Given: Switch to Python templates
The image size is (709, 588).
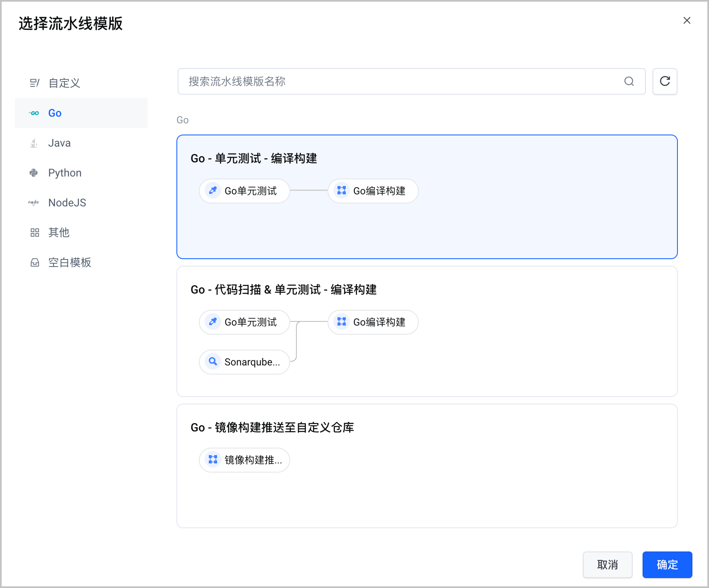Looking at the screenshot, I should coord(81,173).
